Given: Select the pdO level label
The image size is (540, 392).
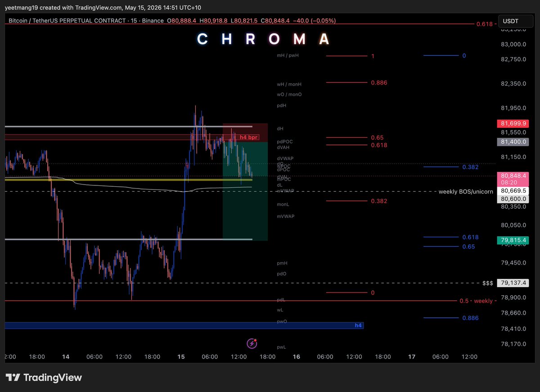Looking at the screenshot, I should point(282,274).
